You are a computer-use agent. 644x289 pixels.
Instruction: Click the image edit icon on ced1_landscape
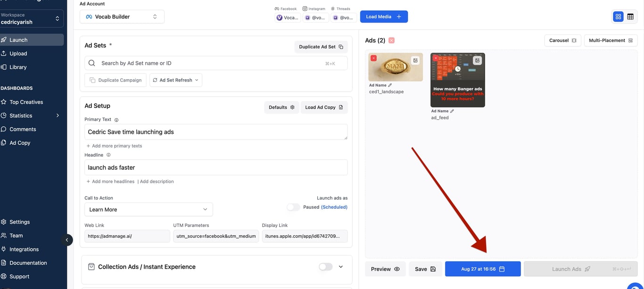tap(415, 60)
